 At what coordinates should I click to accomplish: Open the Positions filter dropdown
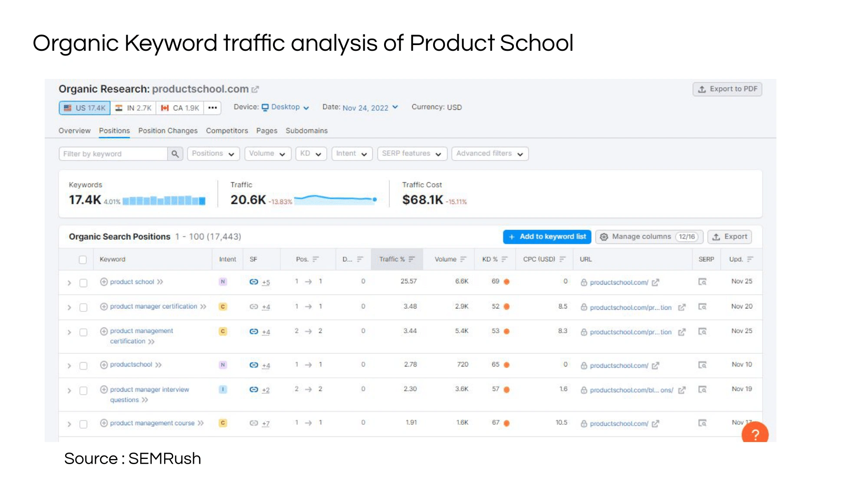tap(214, 154)
